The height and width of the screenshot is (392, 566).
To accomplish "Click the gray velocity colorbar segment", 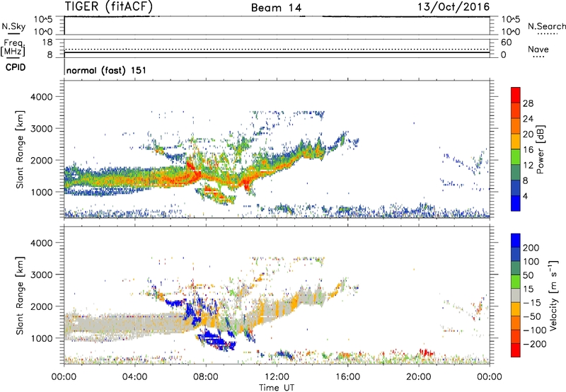I will pyautogui.click(x=516, y=295).
